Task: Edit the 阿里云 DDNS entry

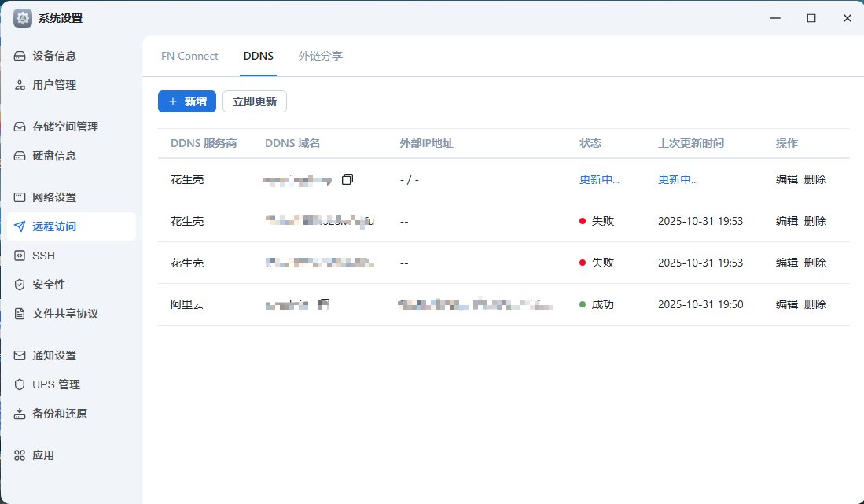Action: [786, 304]
